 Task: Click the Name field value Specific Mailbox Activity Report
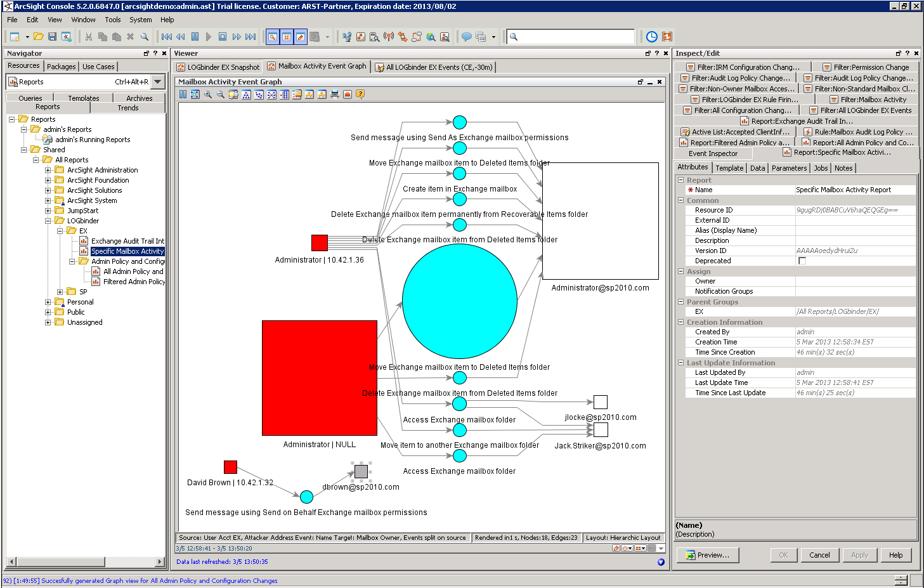coord(855,190)
